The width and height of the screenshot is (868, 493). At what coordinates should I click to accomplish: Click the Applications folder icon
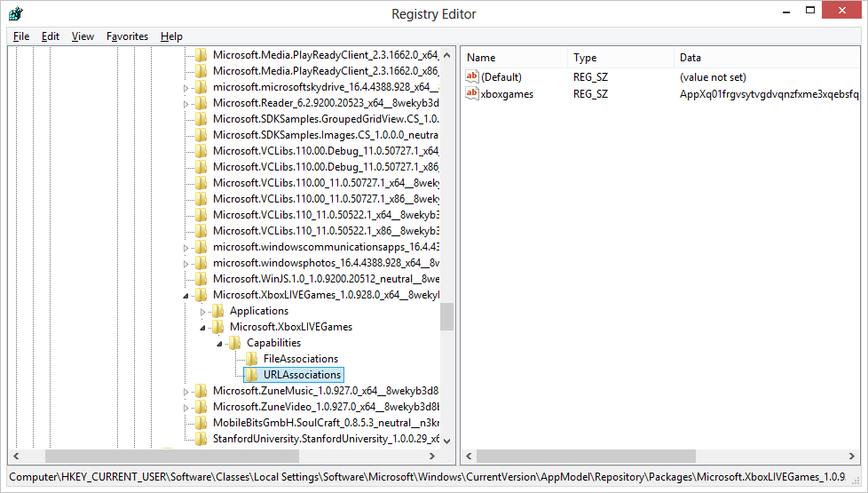click(x=218, y=311)
